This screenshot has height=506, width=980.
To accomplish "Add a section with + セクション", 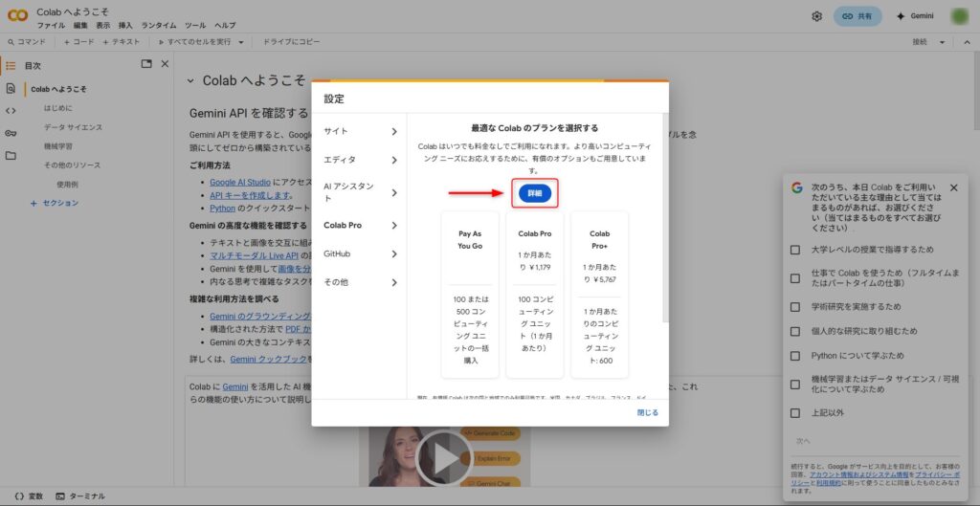I will point(55,203).
